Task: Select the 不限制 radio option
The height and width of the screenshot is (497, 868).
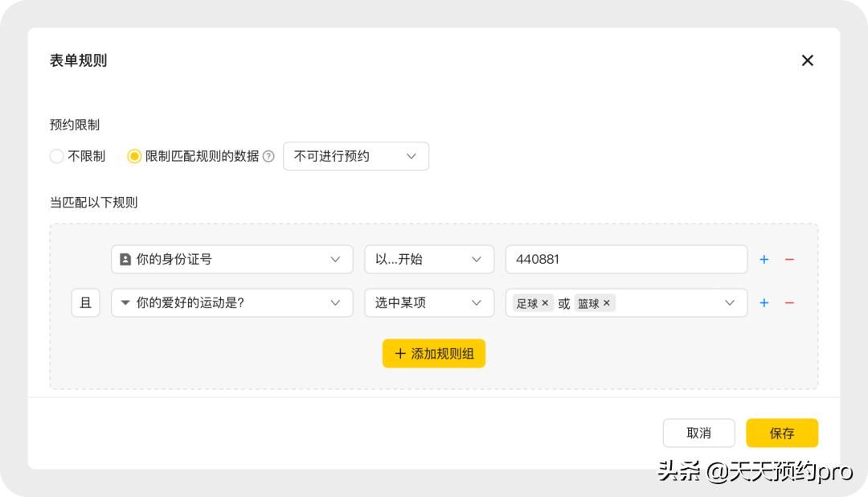Action: click(56, 156)
